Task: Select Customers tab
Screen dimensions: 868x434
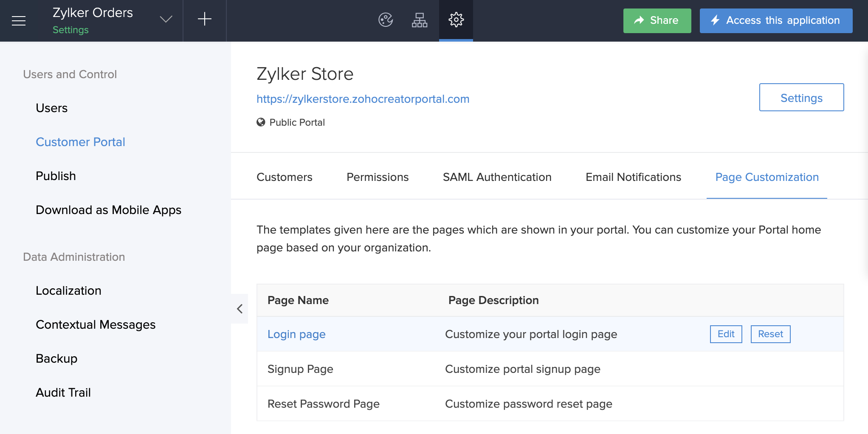Action: point(284,177)
